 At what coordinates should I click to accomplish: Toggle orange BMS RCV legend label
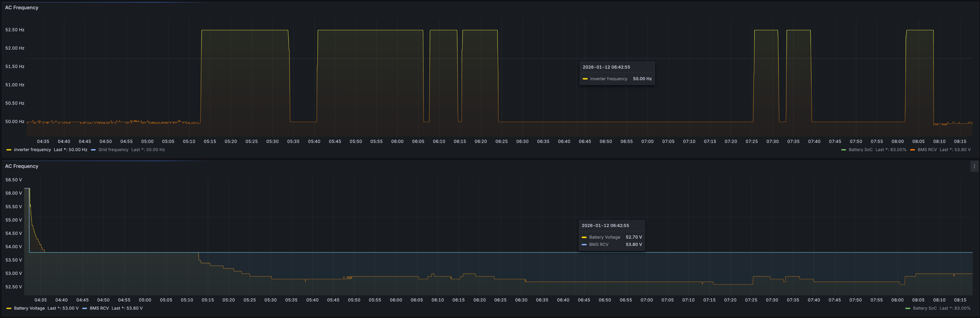click(927, 150)
